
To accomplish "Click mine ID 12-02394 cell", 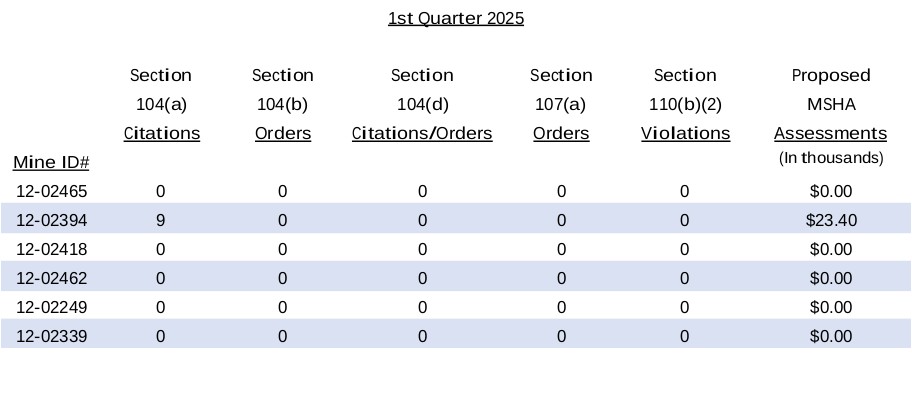I will click(52, 220).
